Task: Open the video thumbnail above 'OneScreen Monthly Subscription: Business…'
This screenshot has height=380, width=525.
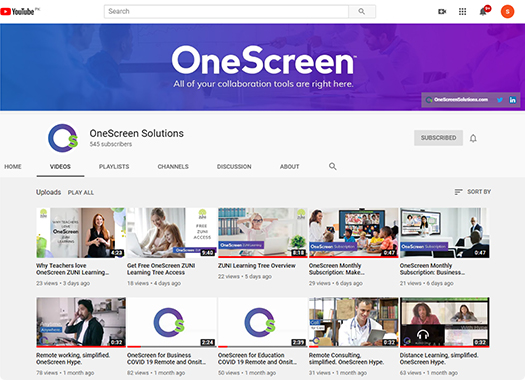Action: [445, 233]
